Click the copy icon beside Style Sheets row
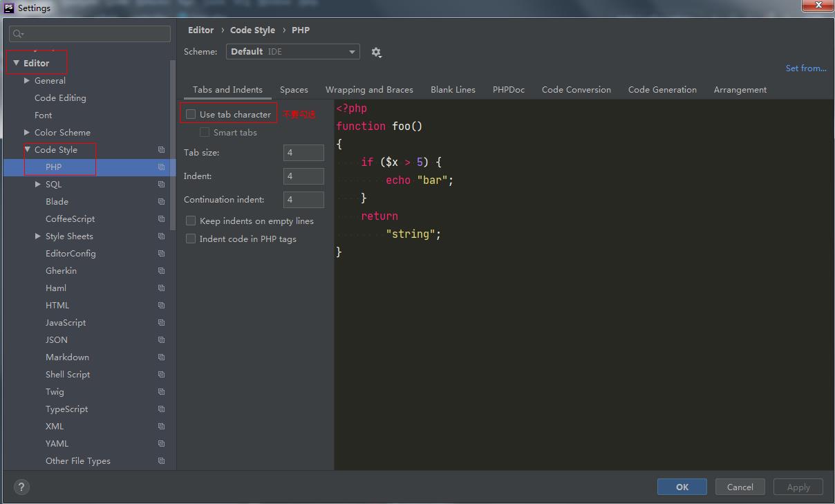The height and width of the screenshot is (504, 835). pos(161,236)
